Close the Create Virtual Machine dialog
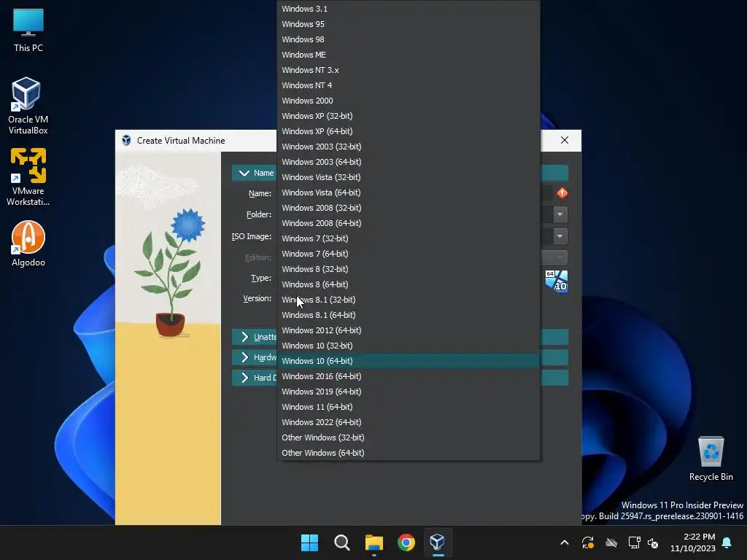 pyautogui.click(x=565, y=140)
